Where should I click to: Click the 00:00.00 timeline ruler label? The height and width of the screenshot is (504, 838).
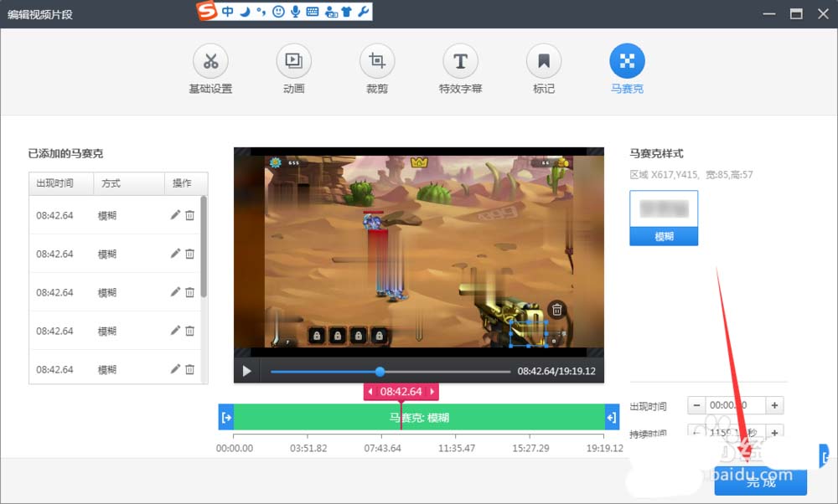(x=235, y=448)
